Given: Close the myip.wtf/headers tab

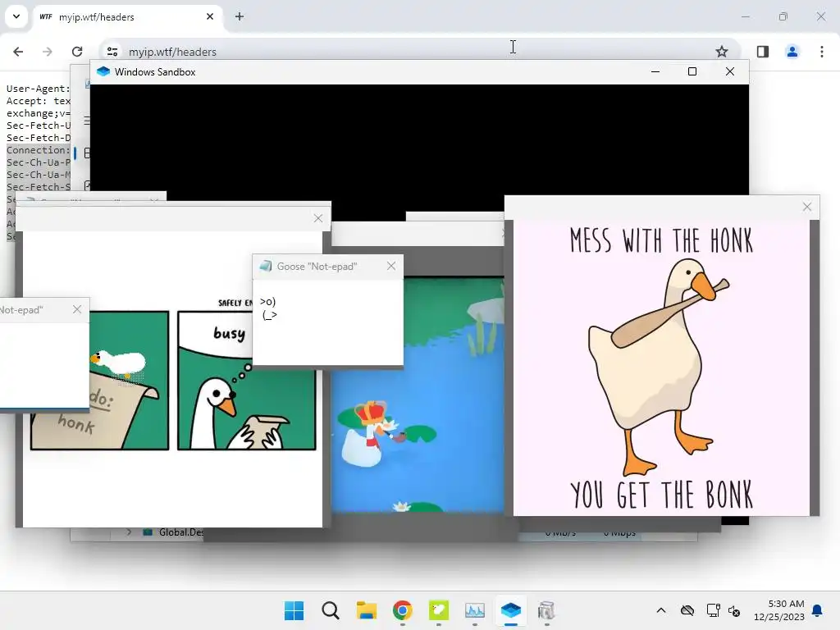Looking at the screenshot, I should 210,16.
